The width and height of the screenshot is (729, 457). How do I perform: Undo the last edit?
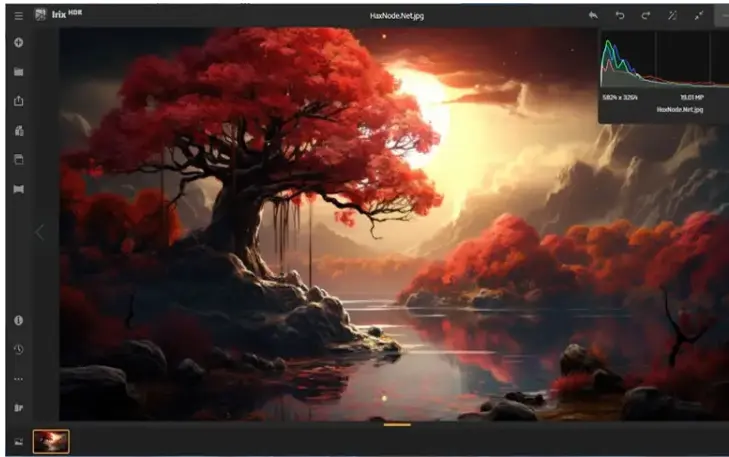pyautogui.click(x=619, y=16)
